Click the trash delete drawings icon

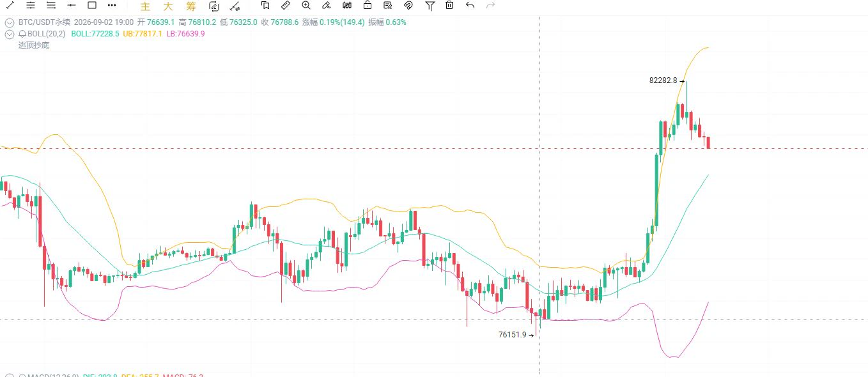tap(449, 5)
